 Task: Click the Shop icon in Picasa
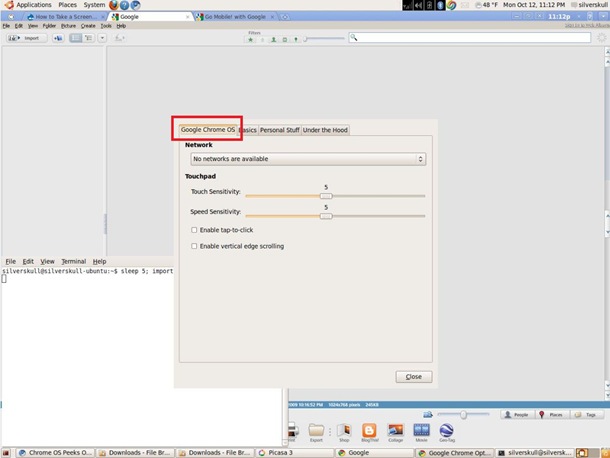click(x=344, y=430)
